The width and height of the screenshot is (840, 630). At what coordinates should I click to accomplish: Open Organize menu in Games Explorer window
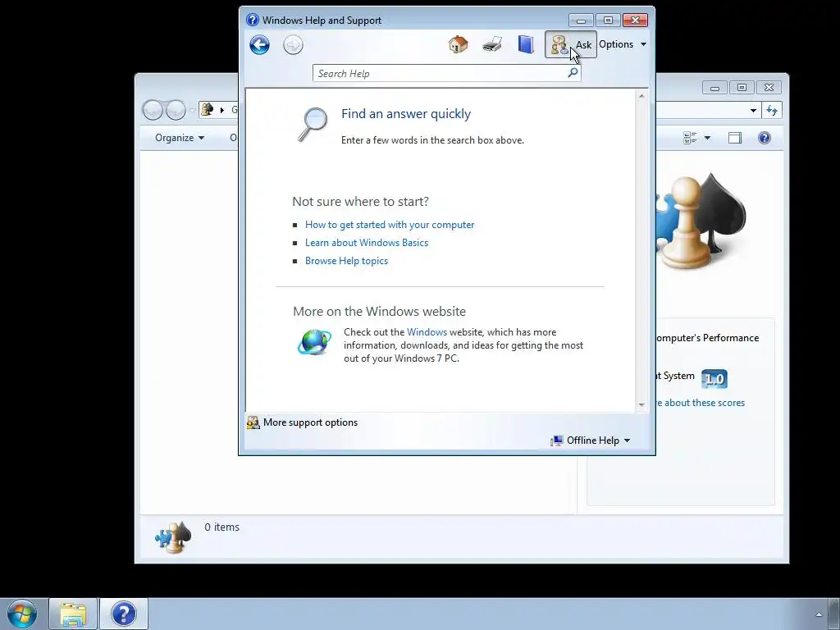(180, 138)
